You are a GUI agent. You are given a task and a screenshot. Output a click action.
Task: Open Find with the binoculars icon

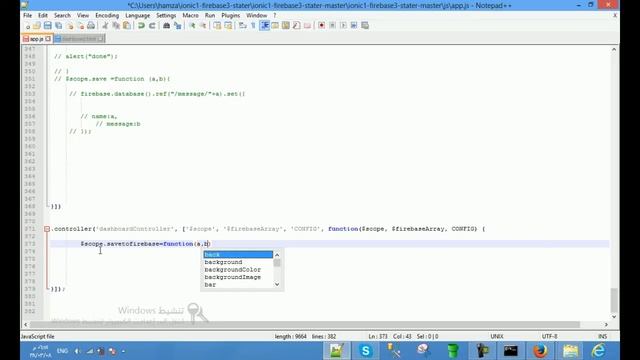[x=167, y=26]
